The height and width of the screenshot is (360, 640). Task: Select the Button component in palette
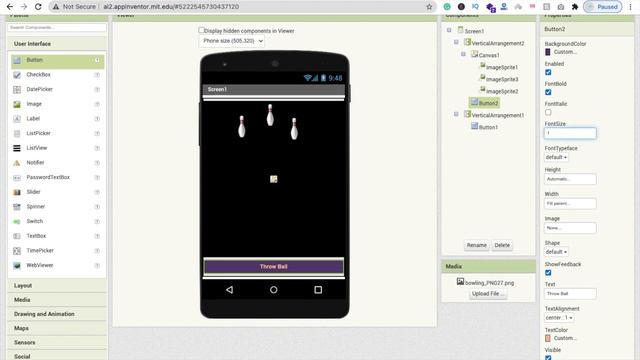(57, 60)
